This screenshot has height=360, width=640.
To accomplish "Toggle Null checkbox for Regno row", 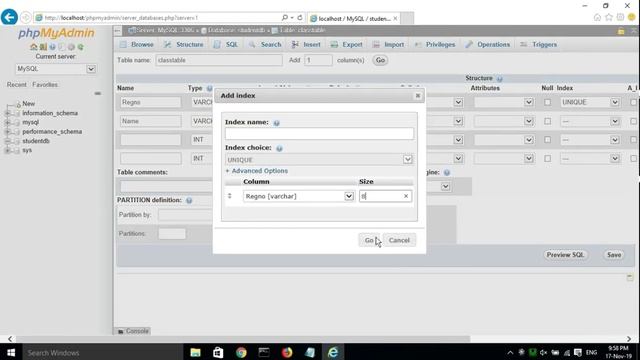I will point(547,102).
